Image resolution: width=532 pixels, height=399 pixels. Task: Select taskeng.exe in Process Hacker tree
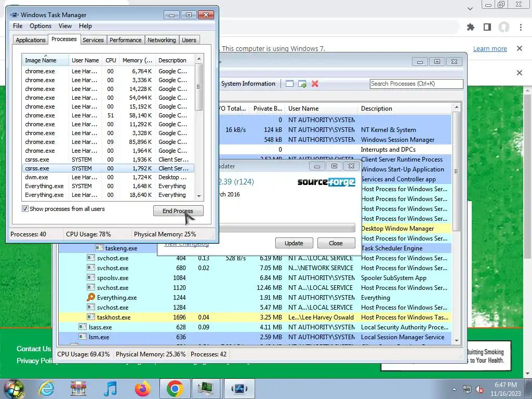pos(121,248)
